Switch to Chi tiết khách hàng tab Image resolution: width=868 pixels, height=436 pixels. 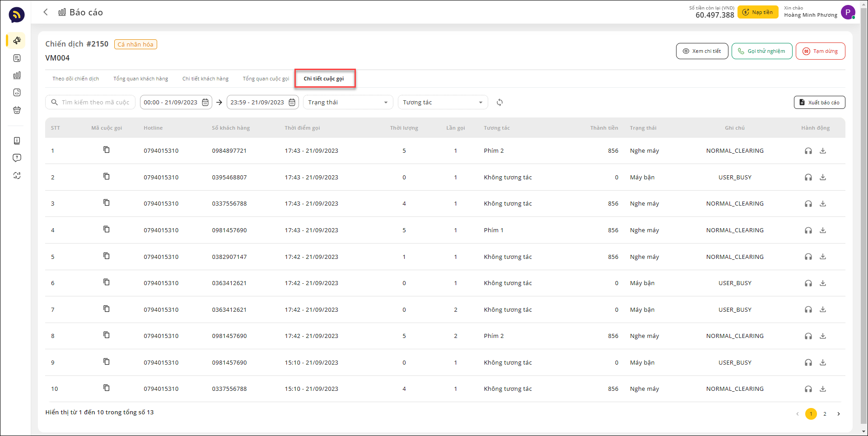tap(205, 79)
